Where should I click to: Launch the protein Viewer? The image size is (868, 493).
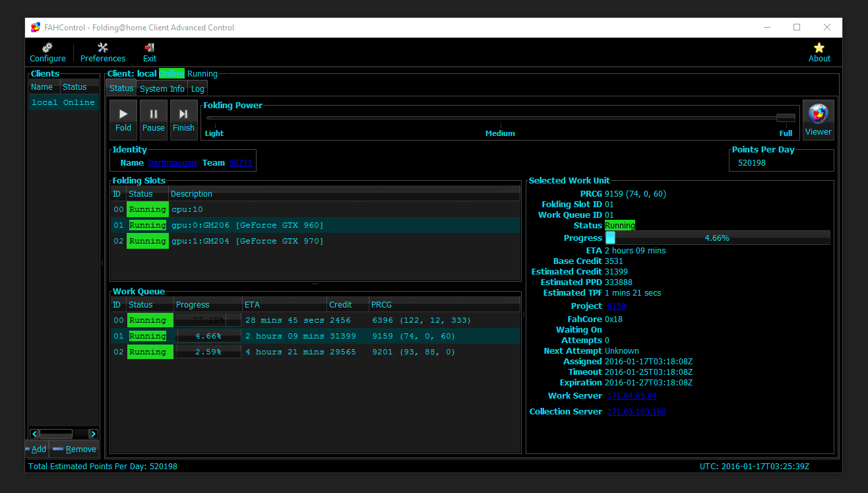(x=818, y=119)
